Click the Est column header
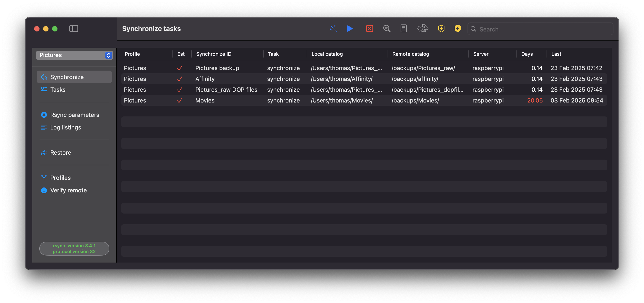This screenshot has width=644, height=303. (x=181, y=54)
